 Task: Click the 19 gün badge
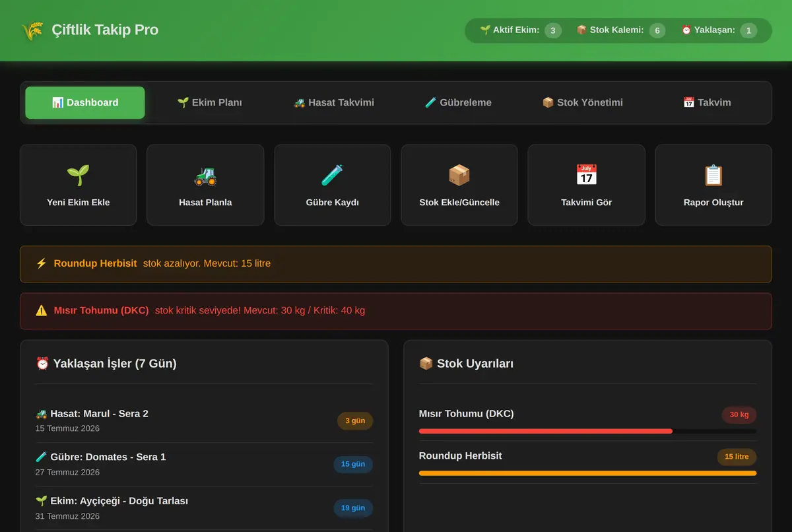(x=353, y=508)
